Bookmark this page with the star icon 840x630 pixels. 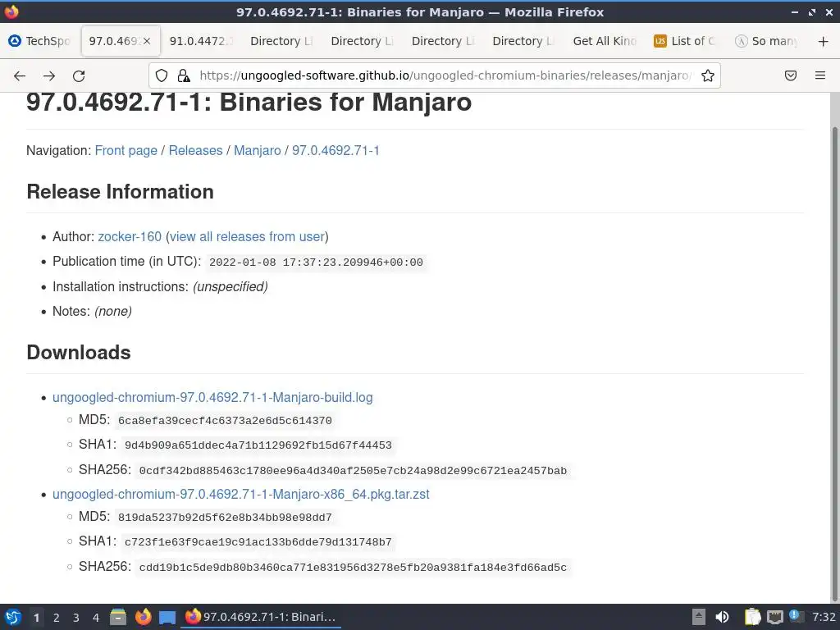[x=708, y=75]
